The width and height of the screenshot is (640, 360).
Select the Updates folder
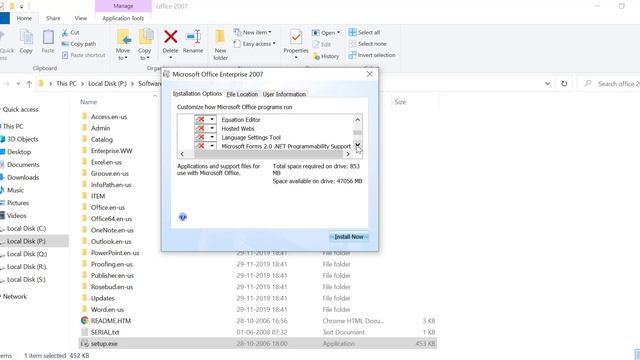pyautogui.click(x=102, y=298)
